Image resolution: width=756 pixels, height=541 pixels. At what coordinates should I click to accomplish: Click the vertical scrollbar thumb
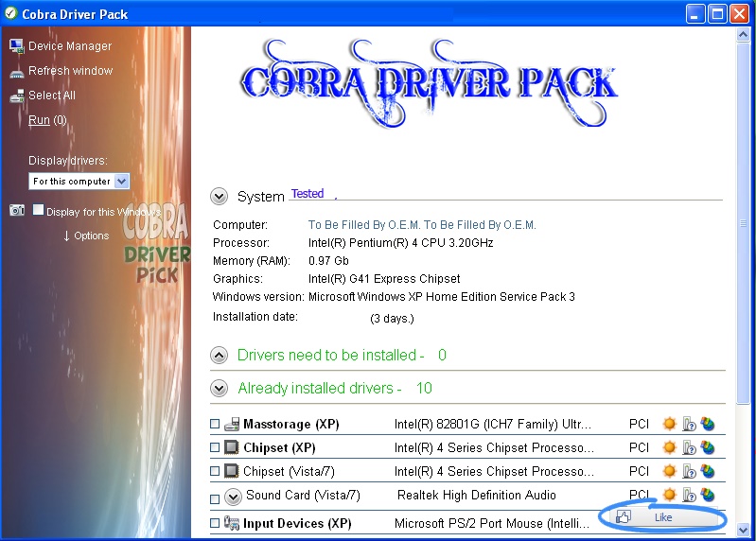(x=743, y=223)
